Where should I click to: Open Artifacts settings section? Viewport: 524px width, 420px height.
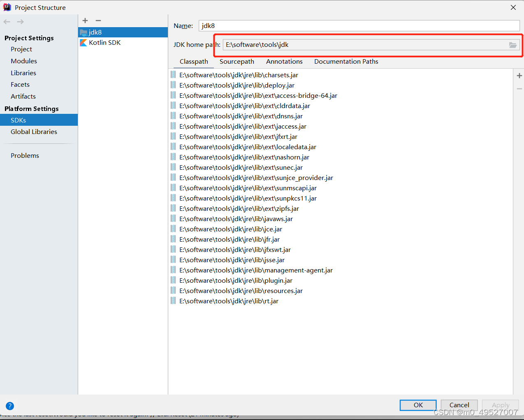click(23, 97)
